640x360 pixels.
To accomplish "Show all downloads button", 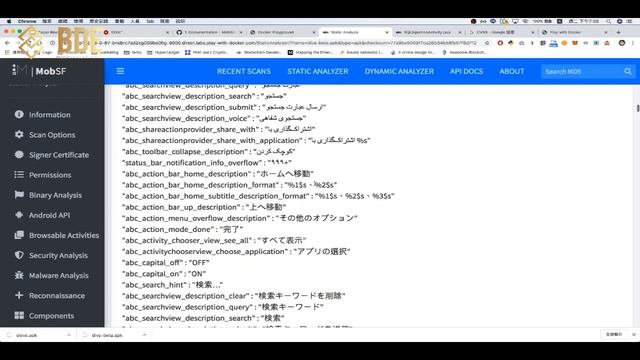I will (x=613, y=334).
